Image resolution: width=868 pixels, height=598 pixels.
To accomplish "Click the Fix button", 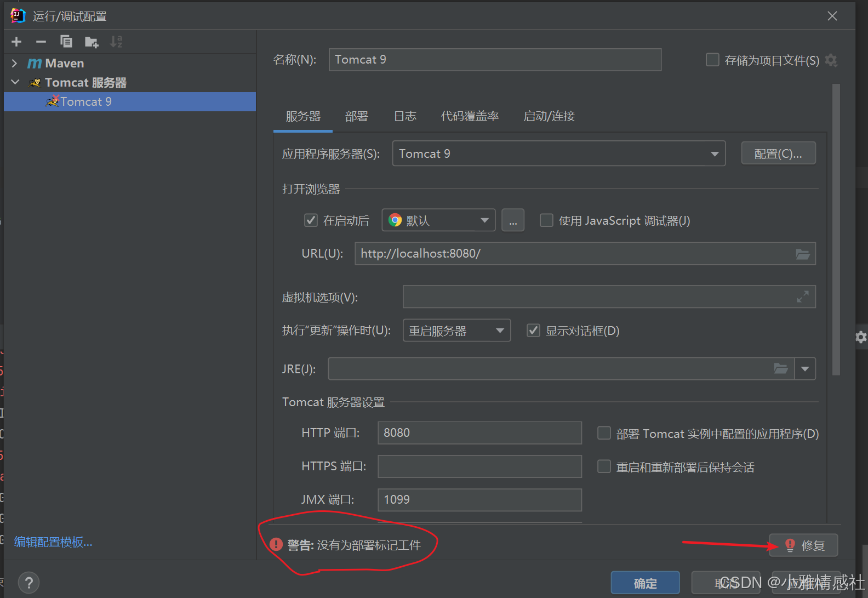I will coord(803,545).
